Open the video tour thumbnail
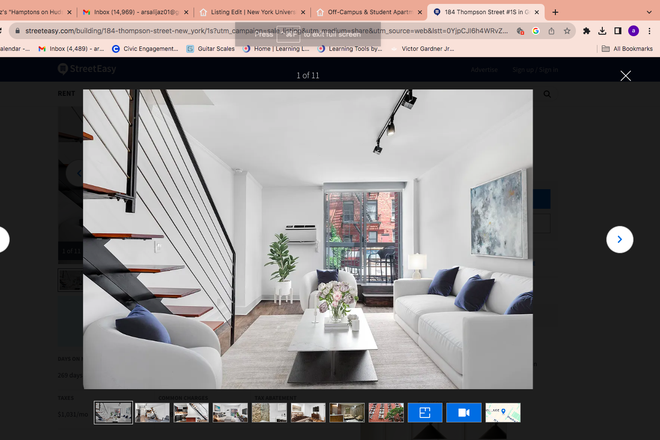This screenshot has width=660, height=440. click(464, 413)
